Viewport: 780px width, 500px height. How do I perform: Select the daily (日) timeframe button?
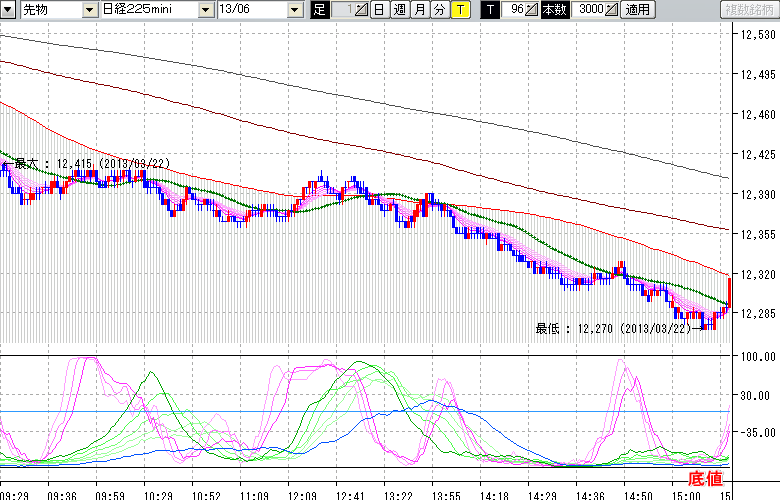379,10
